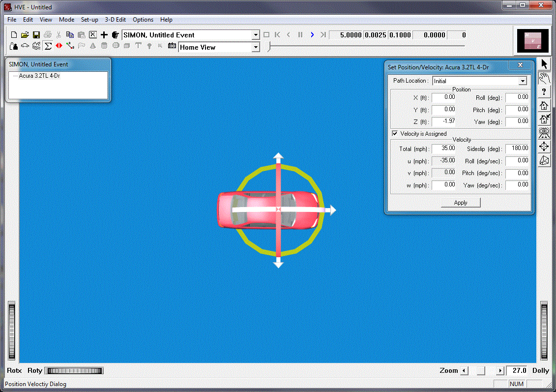Click the camera icon beside Home View
Screen dimensions: 556x392
click(x=172, y=46)
